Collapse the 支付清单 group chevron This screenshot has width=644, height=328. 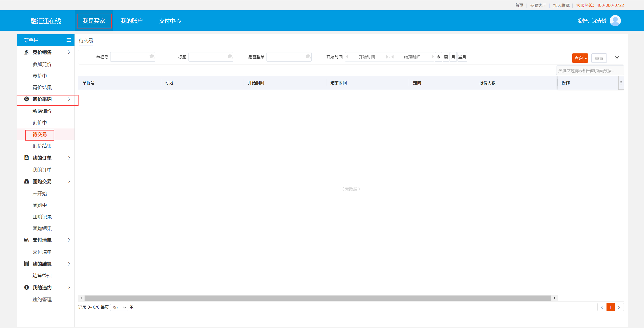pyautogui.click(x=69, y=240)
